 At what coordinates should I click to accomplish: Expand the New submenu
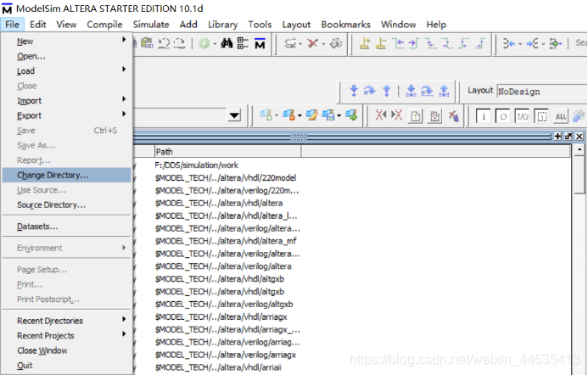pos(124,39)
